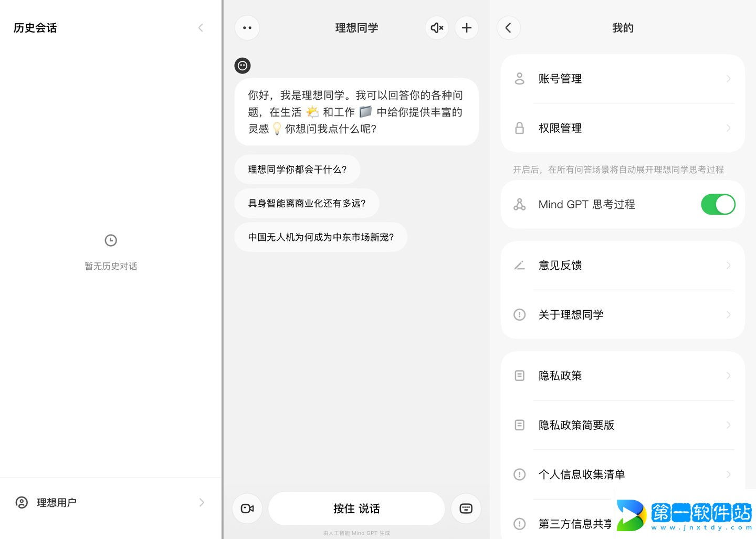Screen dimensions: 756x539
Task: Expand 意见反馈 with its right chevron
Action: tap(729, 266)
